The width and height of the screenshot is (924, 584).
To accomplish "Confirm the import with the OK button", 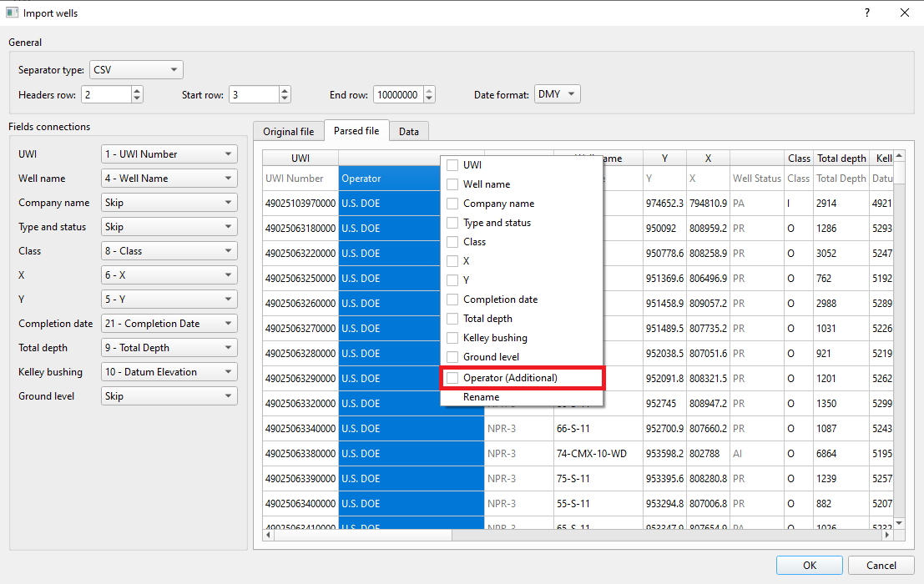I will pyautogui.click(x=809, y=565).
